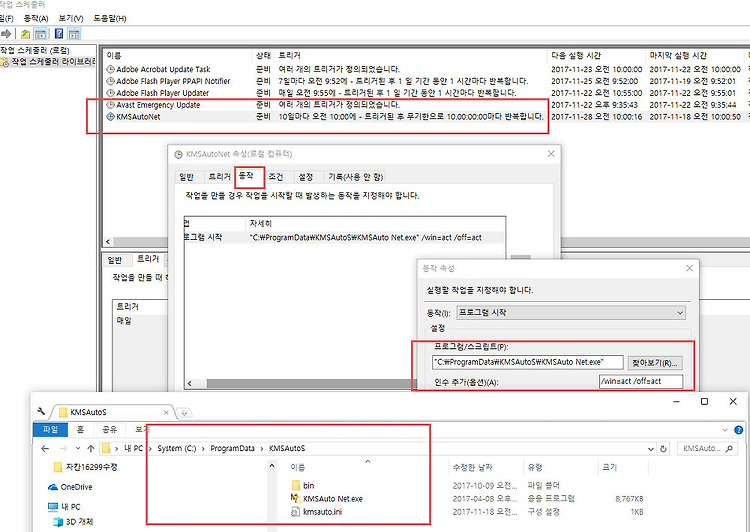Switch to 설정 tab in KMSAutoNet properties

(x=306, y=177)
